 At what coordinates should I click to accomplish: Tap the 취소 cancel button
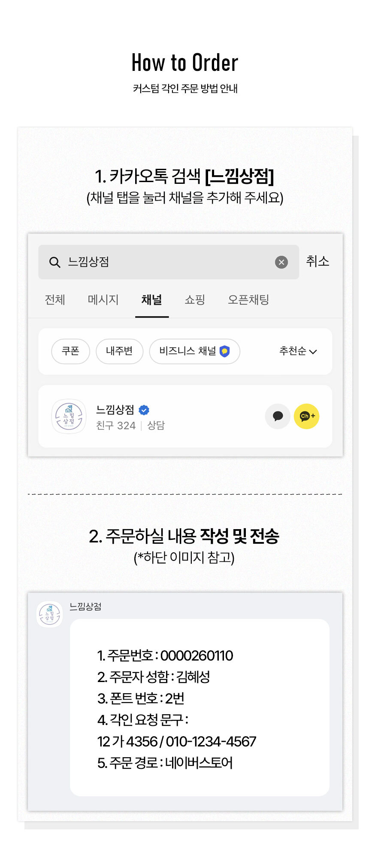coord(318,261)
